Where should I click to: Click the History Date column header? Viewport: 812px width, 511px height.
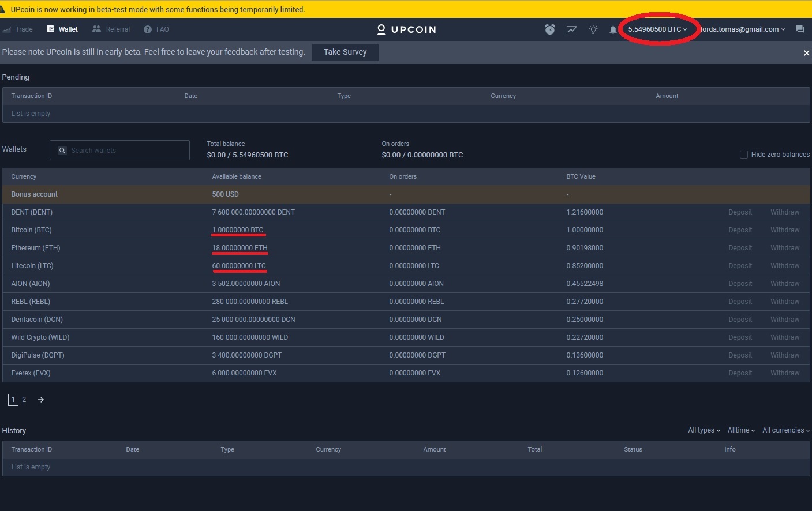pyautogui.click(x=133, y=450)
